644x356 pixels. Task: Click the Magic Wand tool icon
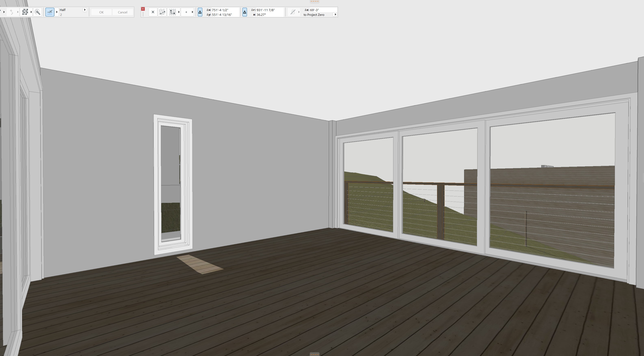click(38, 12)
